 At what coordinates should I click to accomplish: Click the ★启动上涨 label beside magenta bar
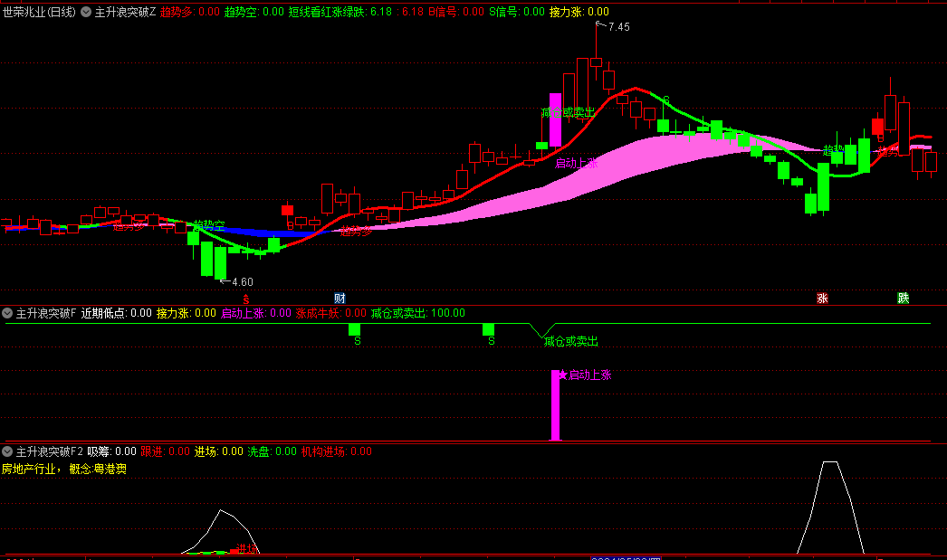[x=585, y=375]
